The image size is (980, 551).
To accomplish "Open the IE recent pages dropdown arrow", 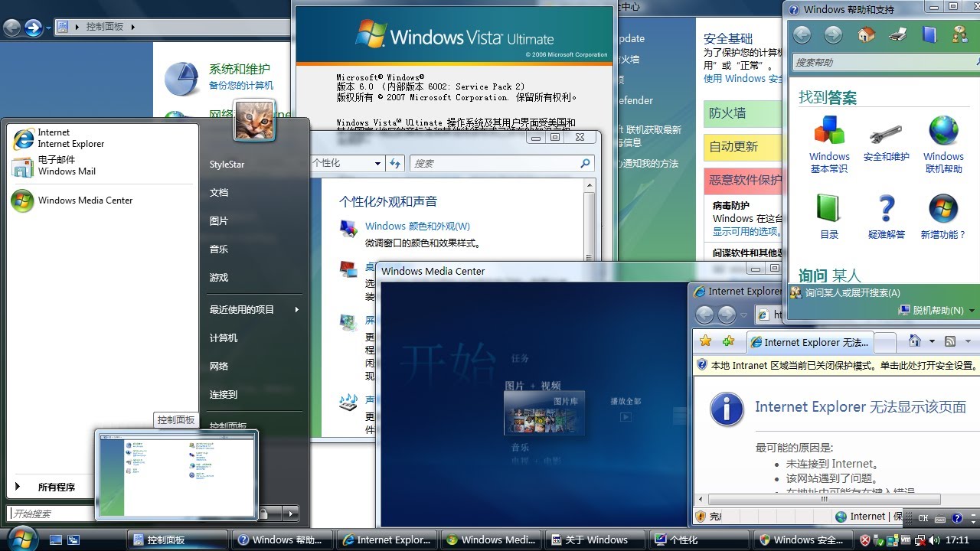I will pos(743,315).
